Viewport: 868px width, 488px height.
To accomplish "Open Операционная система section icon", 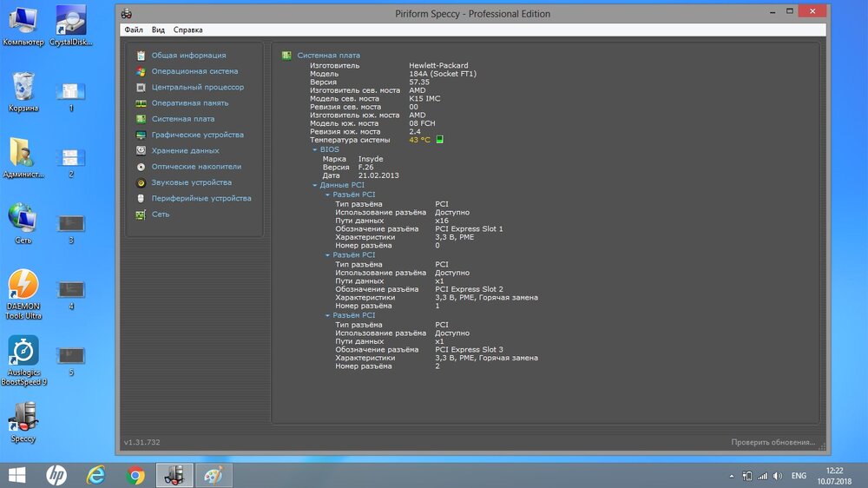I will tap(141, 71).
